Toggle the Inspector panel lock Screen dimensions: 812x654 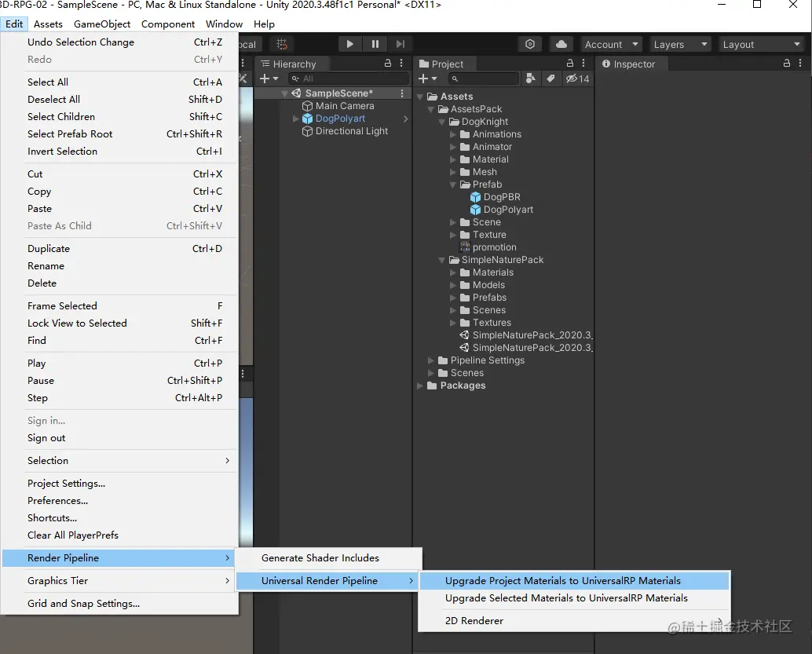787,63
